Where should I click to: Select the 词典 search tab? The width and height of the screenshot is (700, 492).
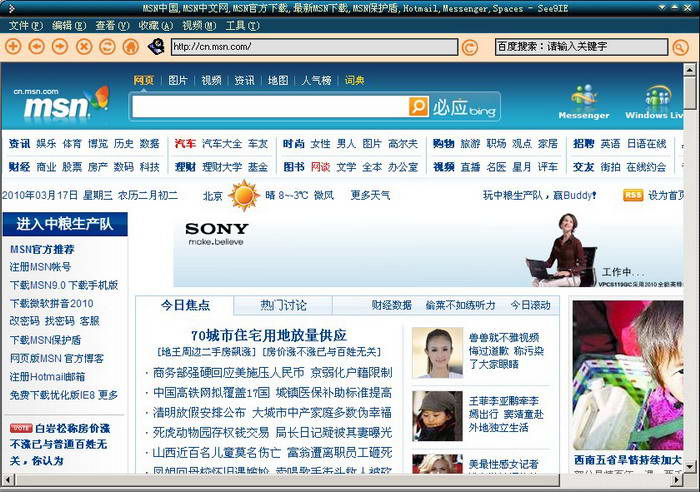click(x=354, y=80)
